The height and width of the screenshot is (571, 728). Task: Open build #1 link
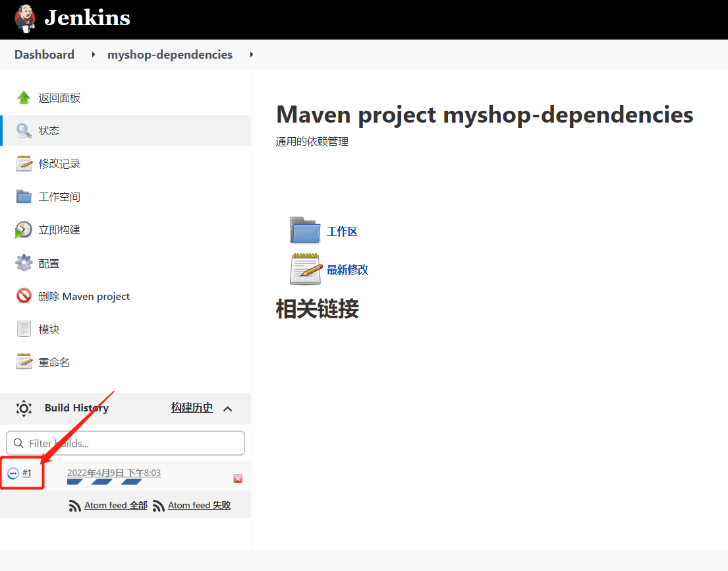click(27, 473)
